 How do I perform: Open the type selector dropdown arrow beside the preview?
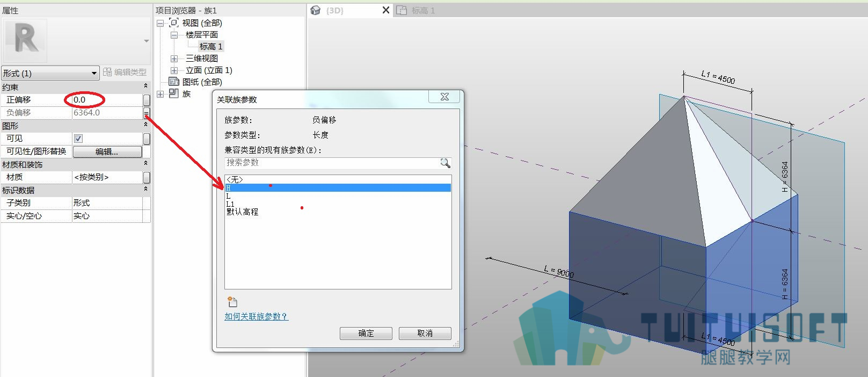[x=146, y=41]
